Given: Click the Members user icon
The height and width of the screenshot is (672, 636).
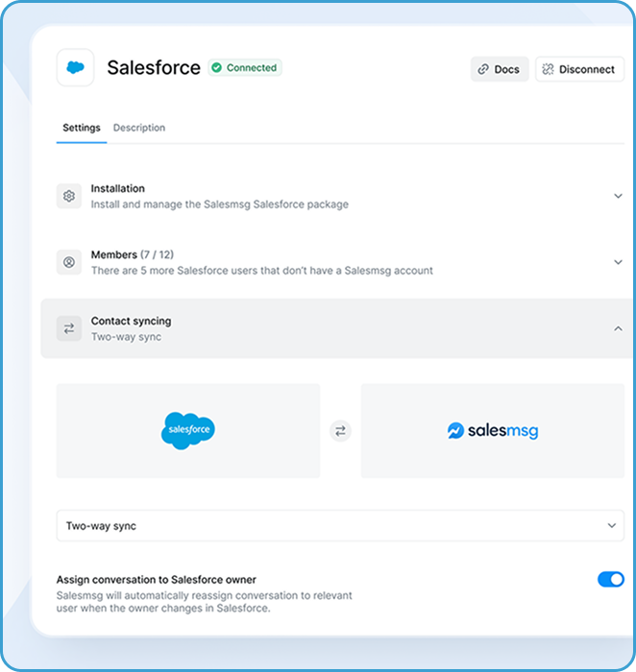Looking at the screenshot, I should tap(69, 262).
